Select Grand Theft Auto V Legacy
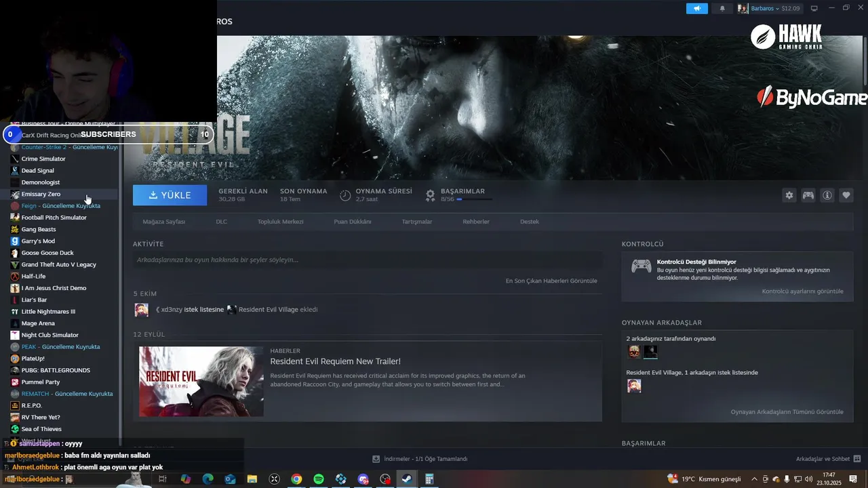Image resolution: width=868 pixels, height=488 pixels. pyautogui.click(x=58, y=264)
